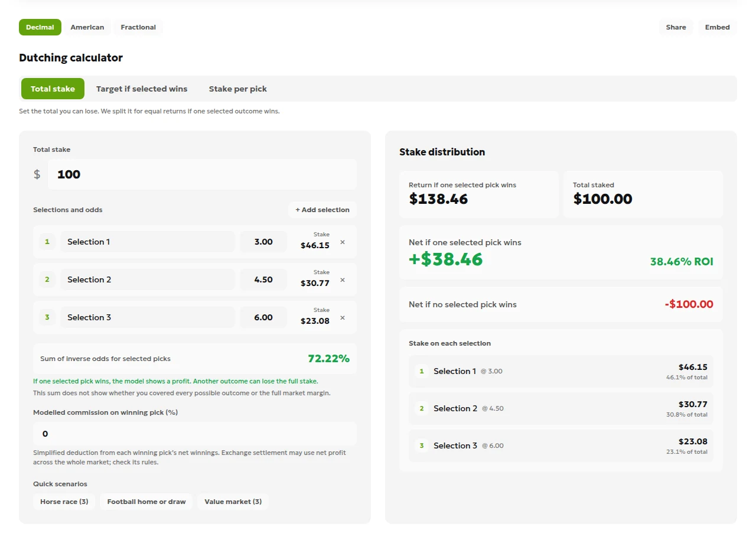Open the Stake per pick tab
Image resolution: width=756 pixels, height=543 pixels.
click(238, 89)
